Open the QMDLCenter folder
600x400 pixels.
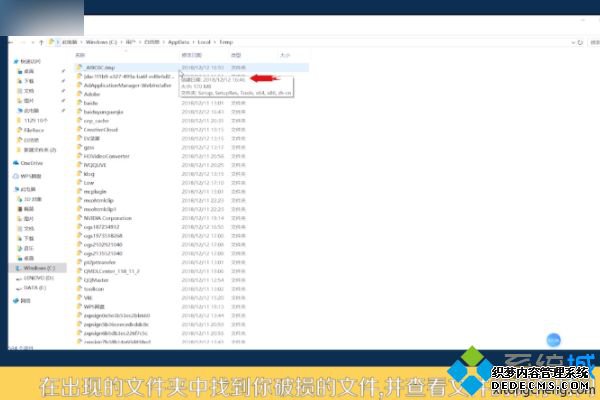point(111,271)
